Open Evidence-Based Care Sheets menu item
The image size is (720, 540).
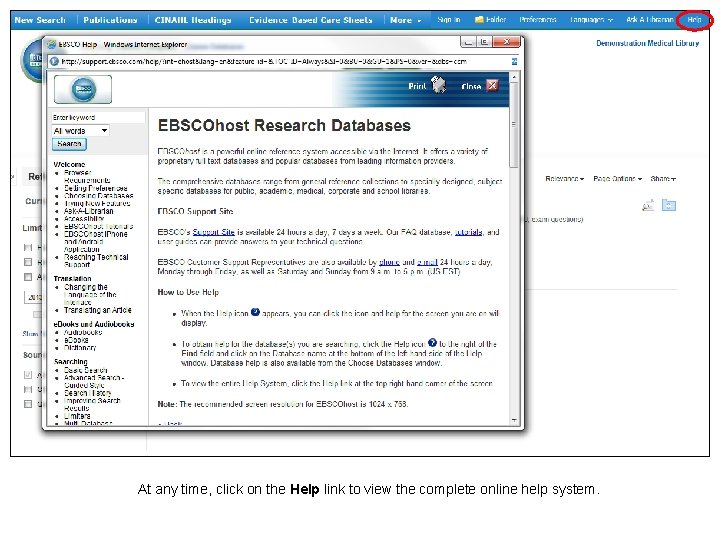coord(311,20)
